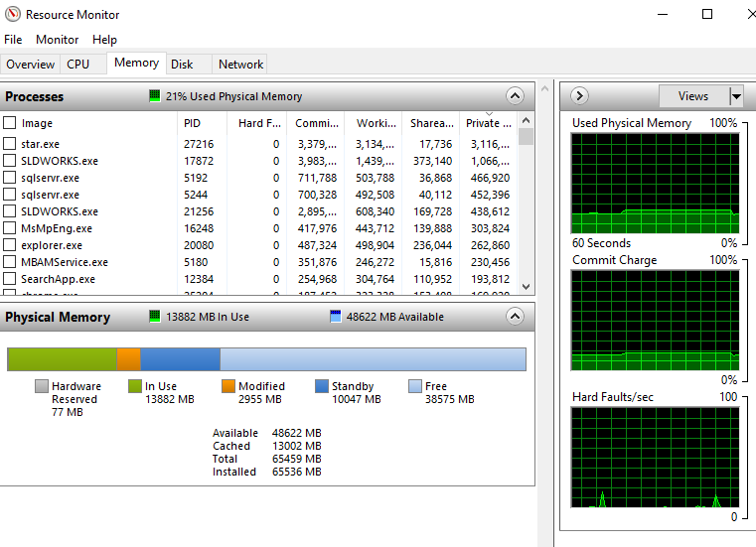Select the Memory tab
Screen dimensions: 756x547
(x=136, y=63)
